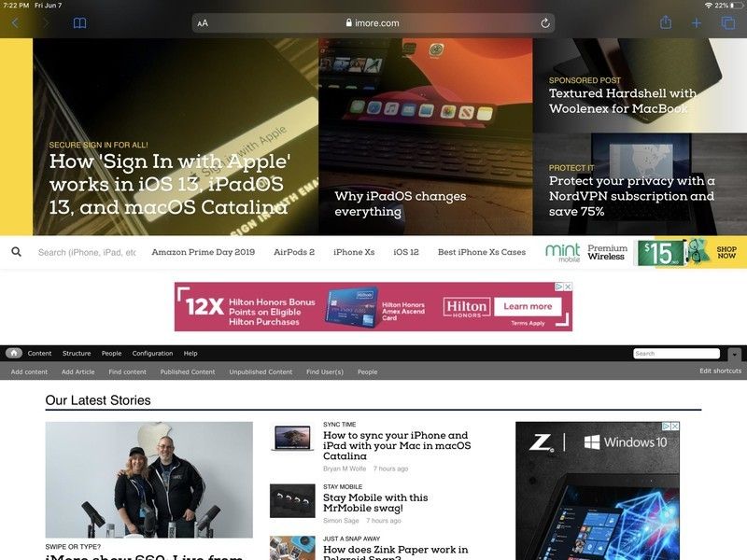
Task: Expand the admin shortcuts dropdown arrow
Action: pyautogui.click(x=734, y=355)
